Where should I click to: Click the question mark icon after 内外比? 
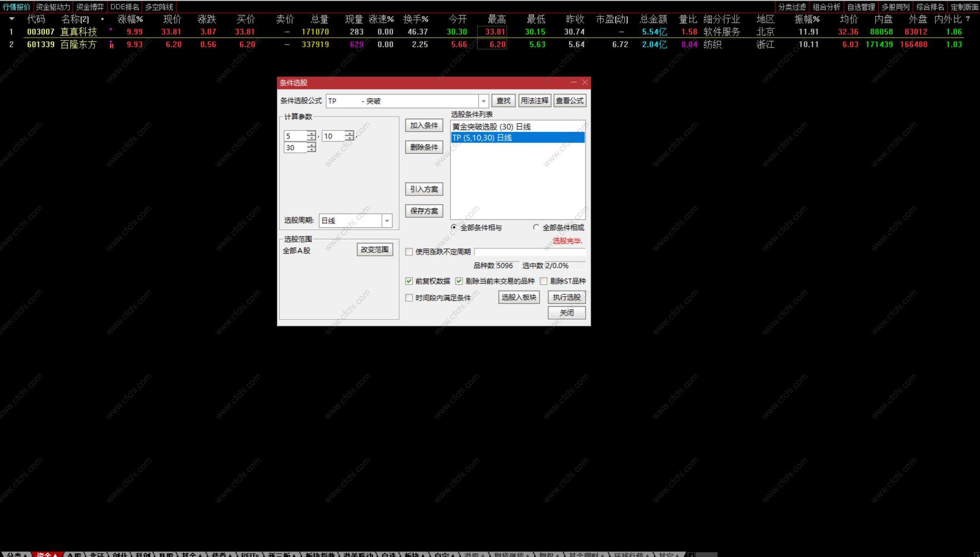pos(968,19)
